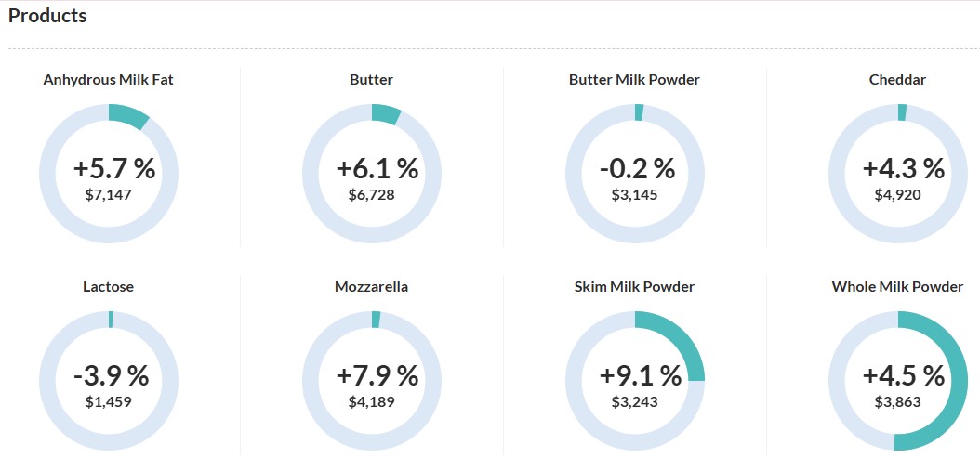
Task: Click the $4,920 Cheddar price
Action: [x=897, y=195]
